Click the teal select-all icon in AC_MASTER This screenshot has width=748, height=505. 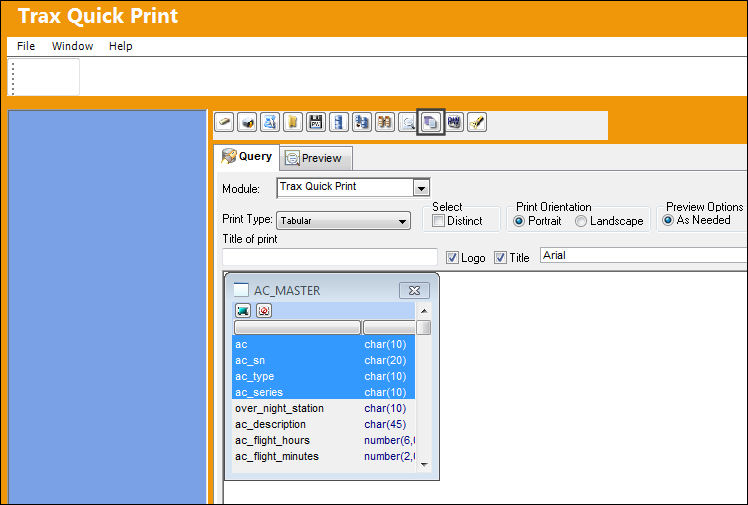pyautogui.click(x=243, y=311)
